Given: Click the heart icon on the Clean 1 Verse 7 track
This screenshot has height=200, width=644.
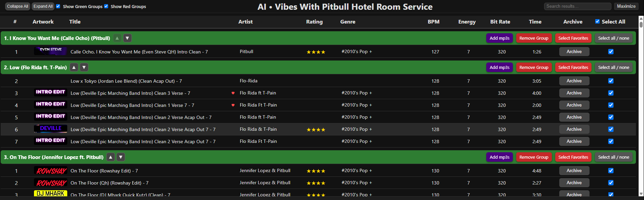Looking at the screenshot, I should pos(233,105).
